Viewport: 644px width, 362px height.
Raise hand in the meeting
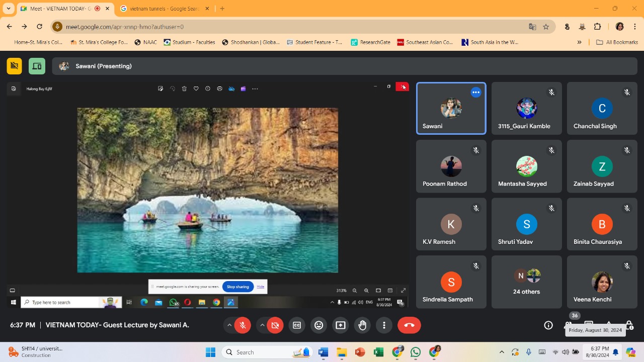click(x=362, y=325)
